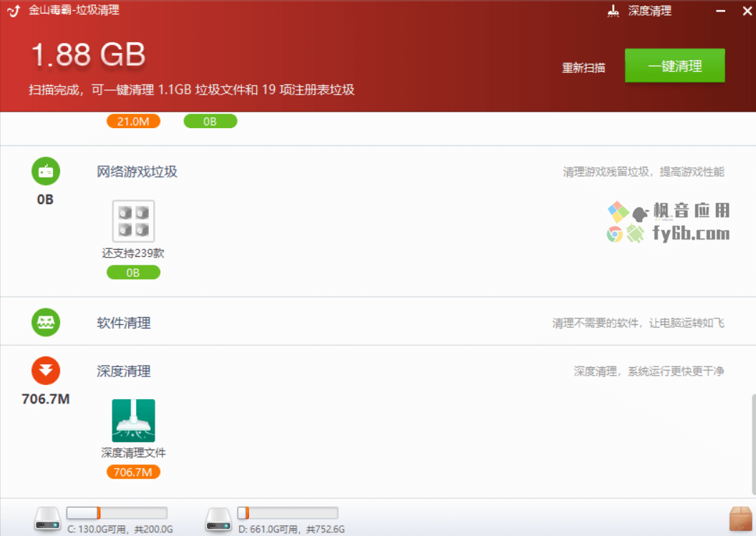This screenshot has width=756, height=536.
Task: Click the D: drive icon
Action: point(218,520)
